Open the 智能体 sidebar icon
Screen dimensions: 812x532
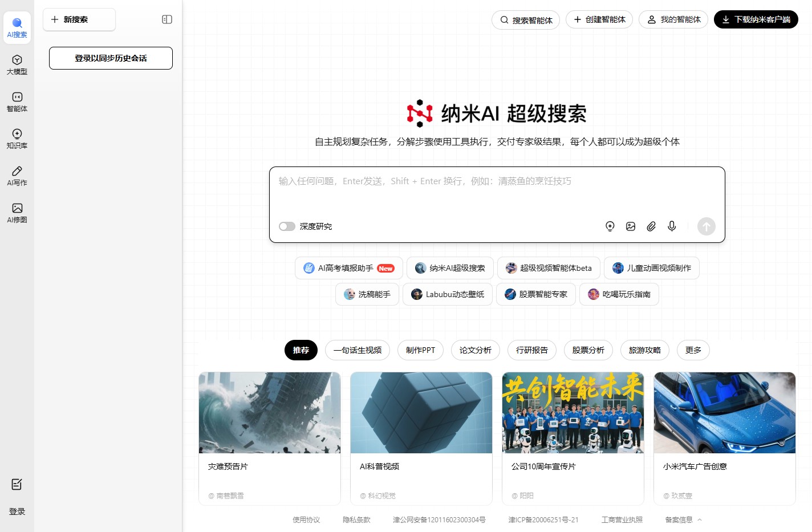click(x=17, y=101)
